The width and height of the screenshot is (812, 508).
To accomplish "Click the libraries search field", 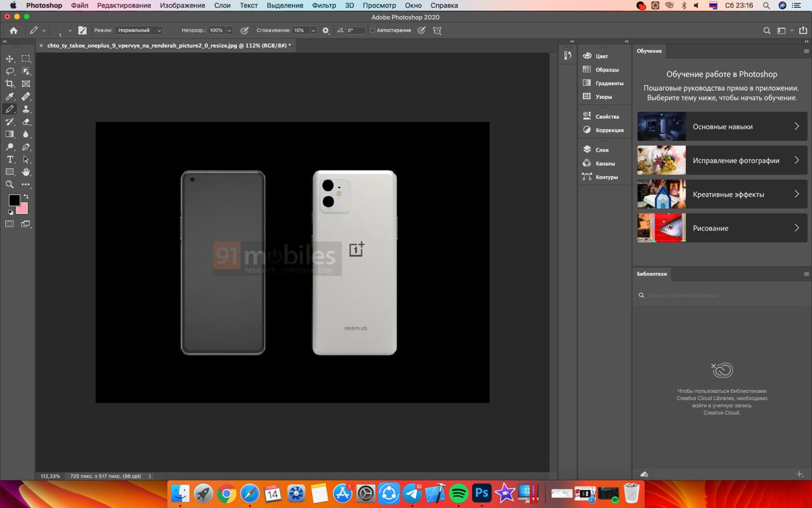I will click(722, 295).
